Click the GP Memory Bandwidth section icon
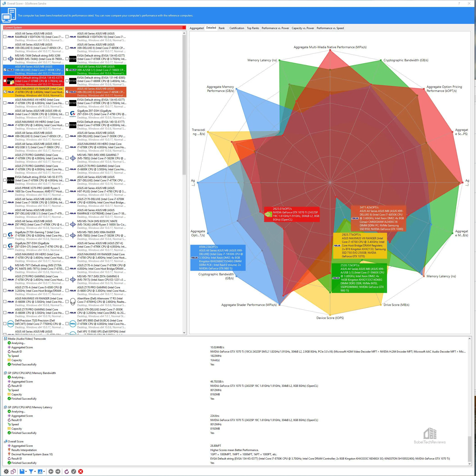Screen dimensions: 476x476 pyautogui.click(x=5, y=373)
